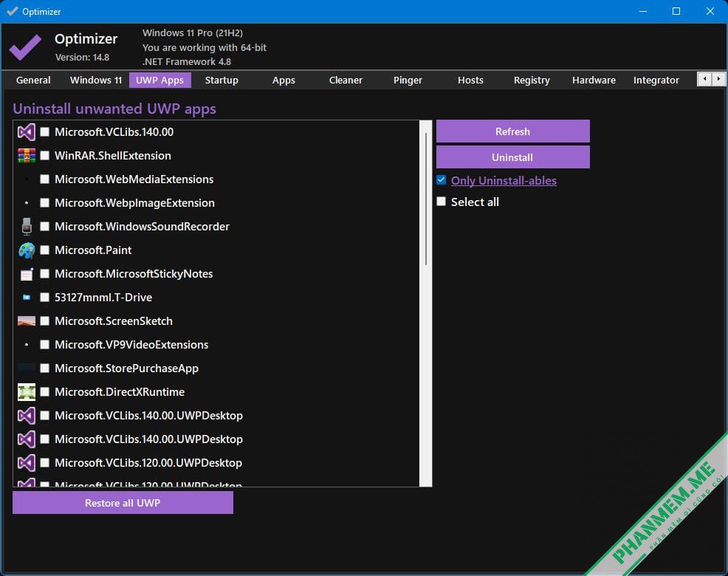Open the General tab
The image size is (728, 576).
(x=33, y=80)
